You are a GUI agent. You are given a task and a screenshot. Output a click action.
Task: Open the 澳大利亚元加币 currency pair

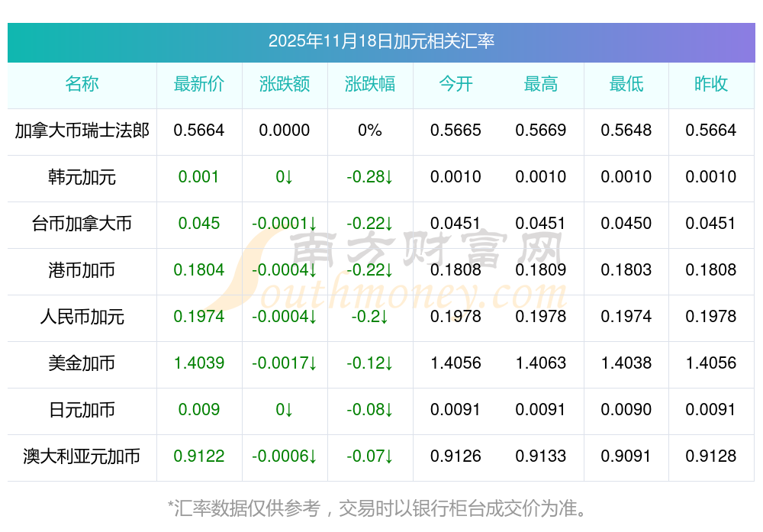tap(82, 457)
